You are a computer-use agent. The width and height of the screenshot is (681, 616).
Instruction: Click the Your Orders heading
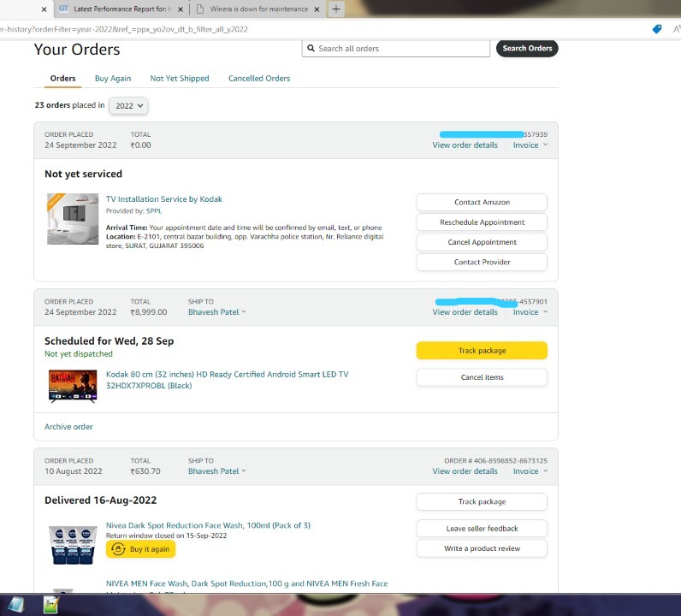77,50
